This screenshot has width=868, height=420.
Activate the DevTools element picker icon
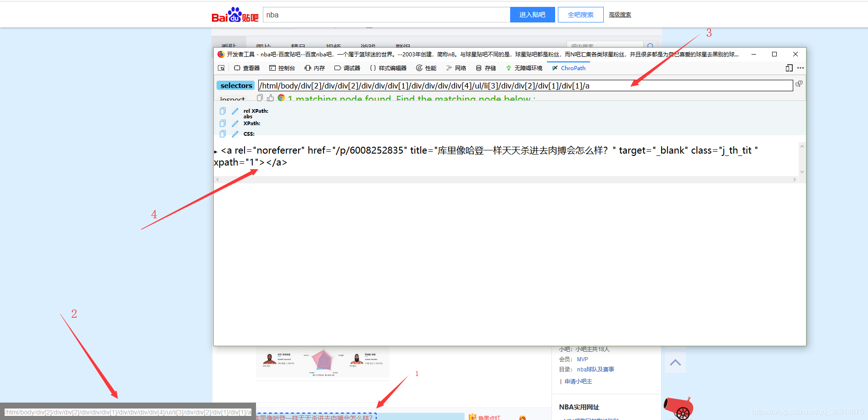pyautogui.click(x=221, y=68)
